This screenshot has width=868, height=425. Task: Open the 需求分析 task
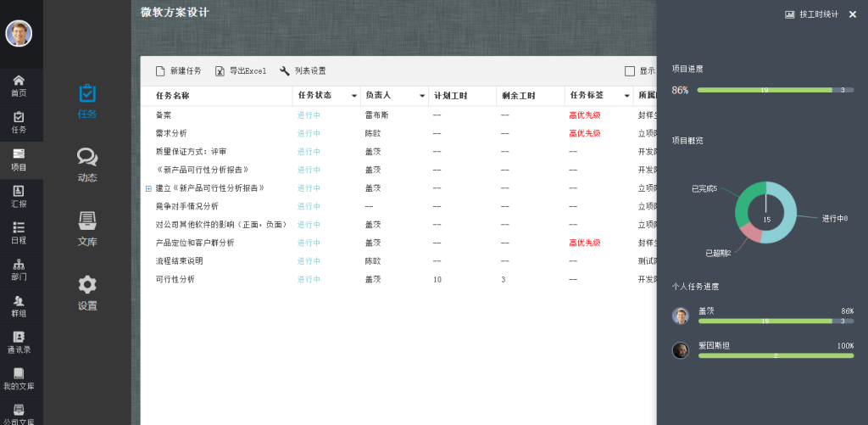tap(171, 133)
